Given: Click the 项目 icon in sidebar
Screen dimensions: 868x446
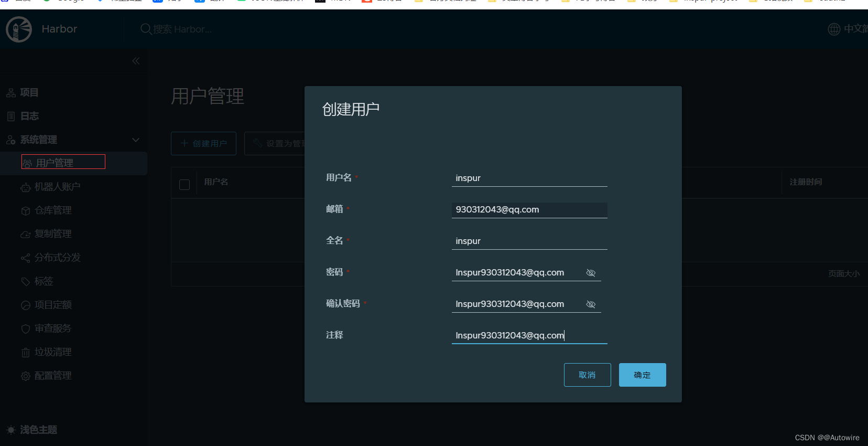Looking at the screenshot, I should [x=10, y=93].
